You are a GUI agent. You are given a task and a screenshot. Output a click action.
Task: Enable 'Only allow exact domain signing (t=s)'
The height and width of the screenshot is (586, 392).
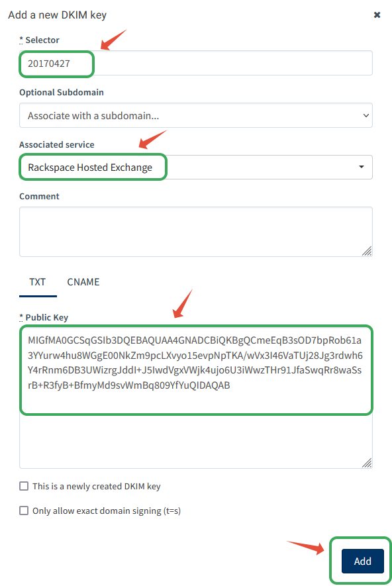click(24, 511)
